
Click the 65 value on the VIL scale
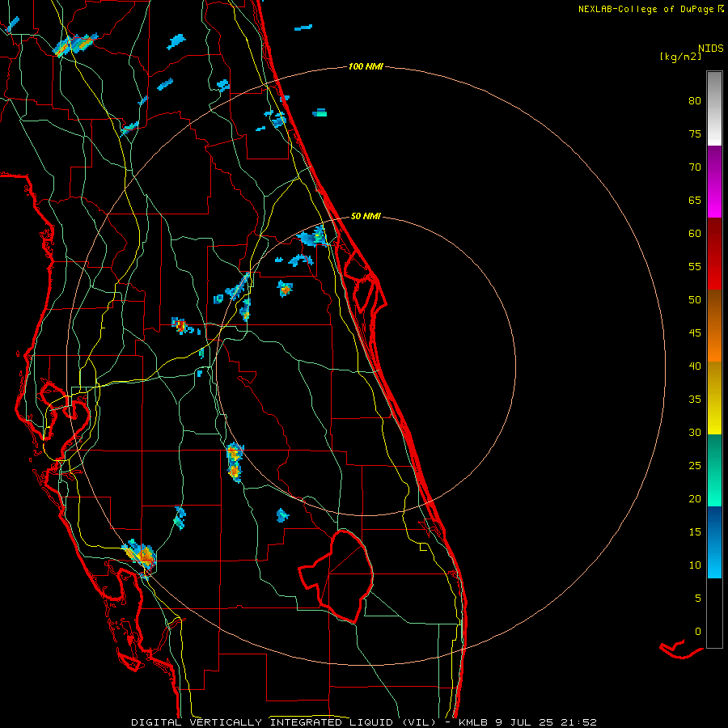pyautogui.click(x=695, y=201)
